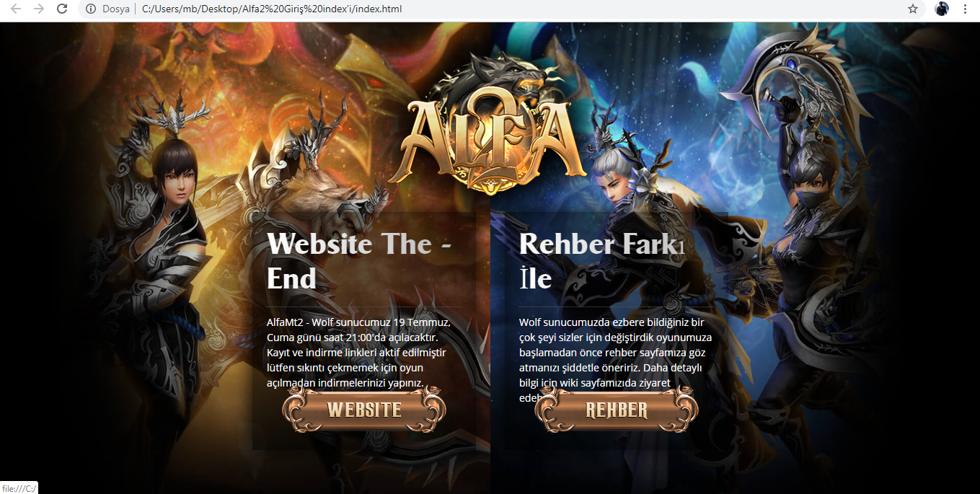This screenshot has height=494, width=980.
Task: Click the "Website The - End" heading
Action: (360, 261)
